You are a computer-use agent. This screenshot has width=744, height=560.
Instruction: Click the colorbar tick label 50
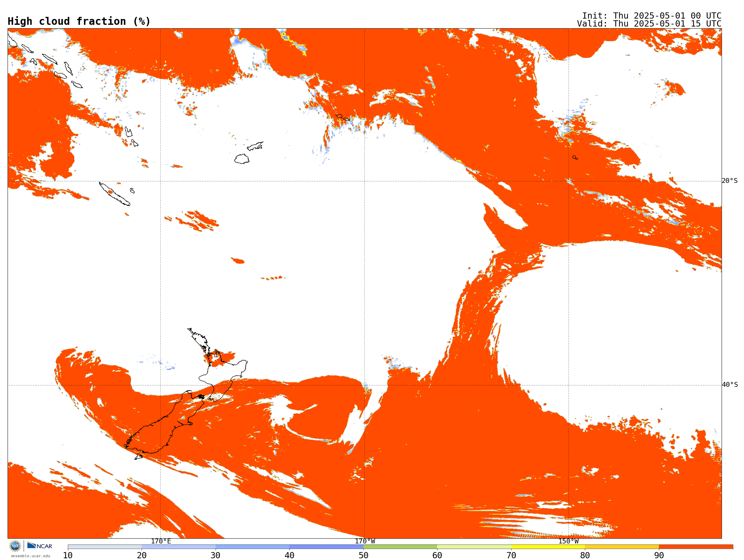point(363,556)
